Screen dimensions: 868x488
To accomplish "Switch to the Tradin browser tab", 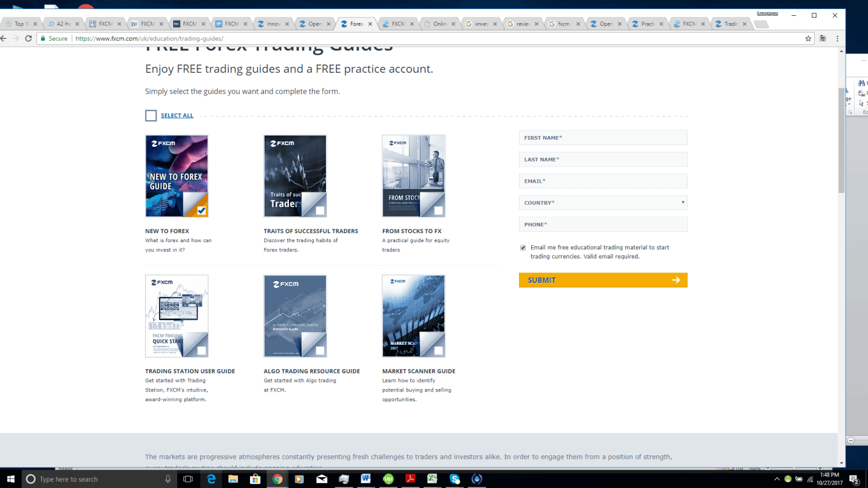I will coord(730,24).
